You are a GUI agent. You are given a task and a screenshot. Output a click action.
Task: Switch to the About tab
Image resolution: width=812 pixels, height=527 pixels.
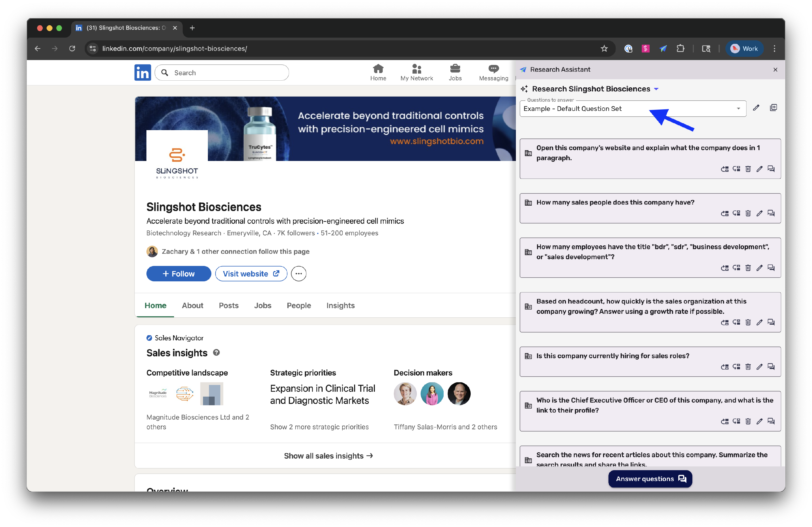pos(192,306)
